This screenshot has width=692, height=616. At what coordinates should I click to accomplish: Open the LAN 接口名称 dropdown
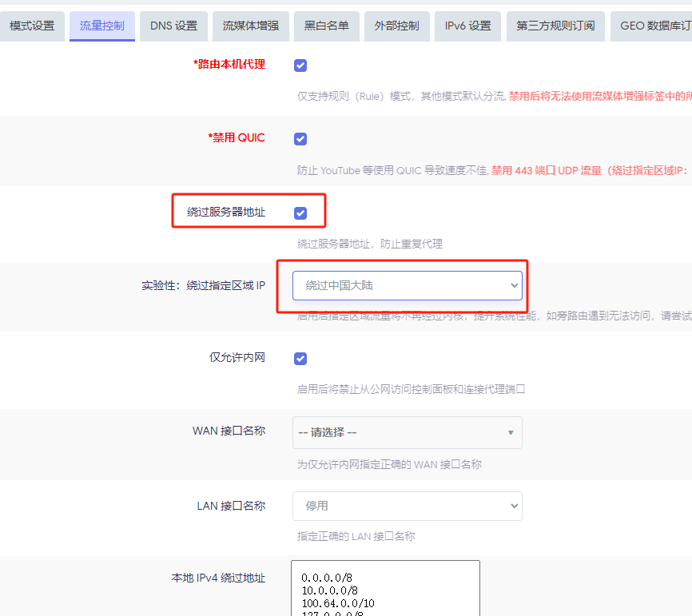(408, 506)
